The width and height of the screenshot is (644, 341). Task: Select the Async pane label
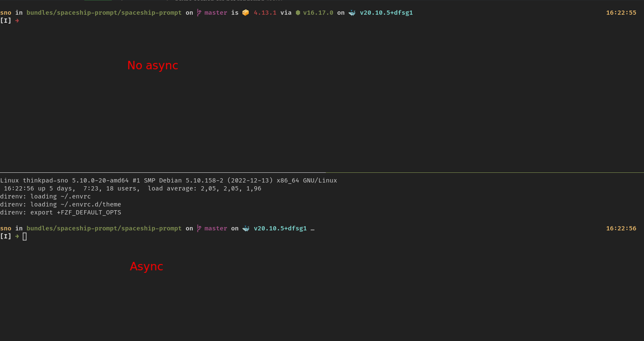pos(146,266)
